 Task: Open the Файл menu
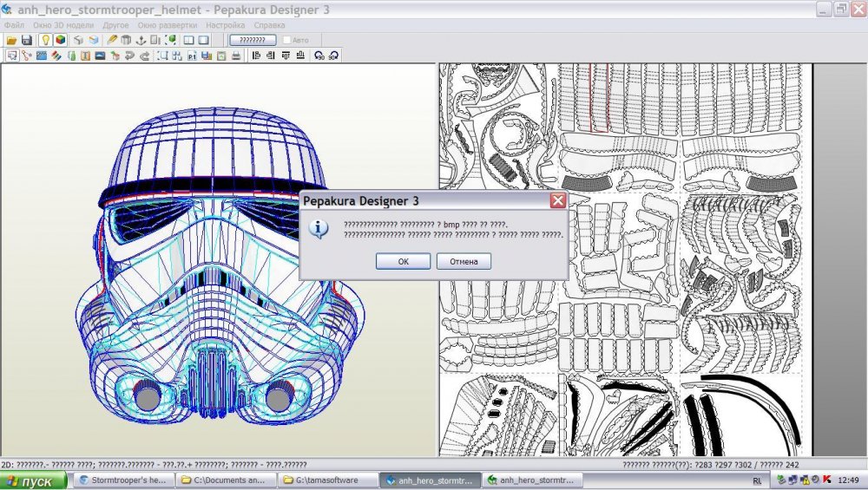pyautogui.click(x=14, y=25)
